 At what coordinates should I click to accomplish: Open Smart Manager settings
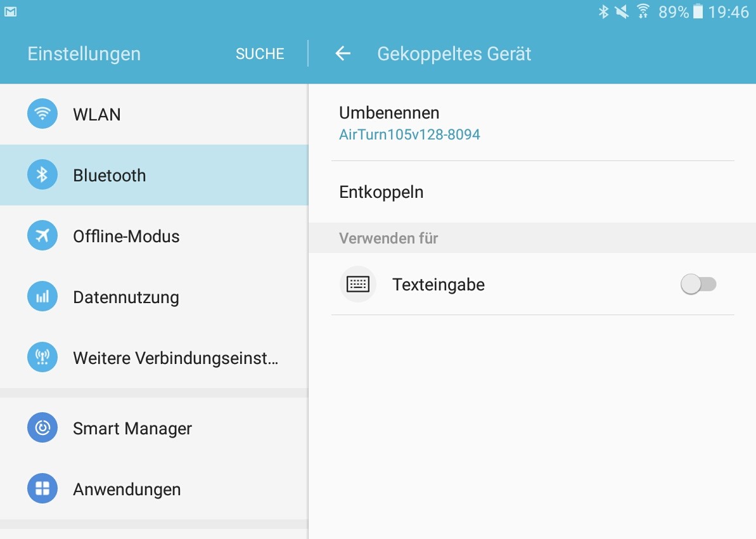coord(154,428)
